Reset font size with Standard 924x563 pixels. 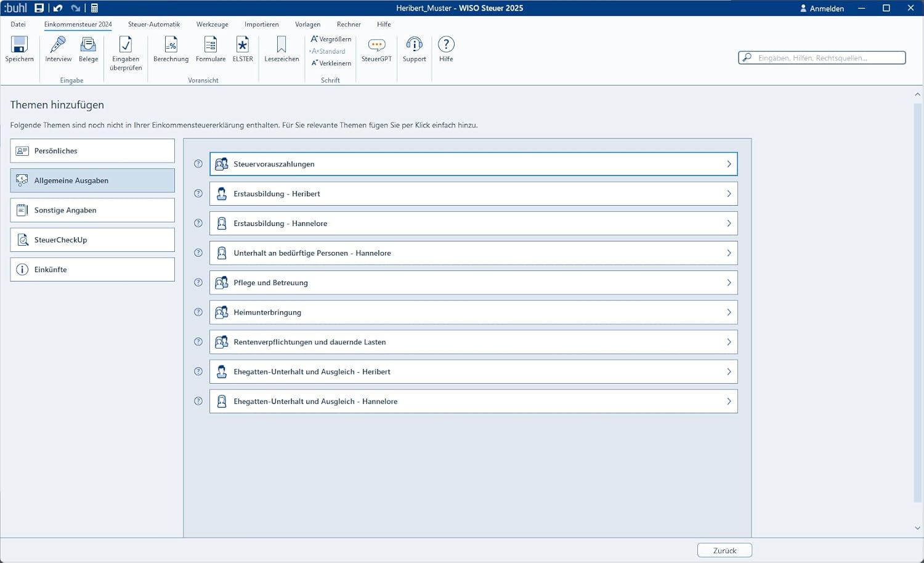coord(327,51)
